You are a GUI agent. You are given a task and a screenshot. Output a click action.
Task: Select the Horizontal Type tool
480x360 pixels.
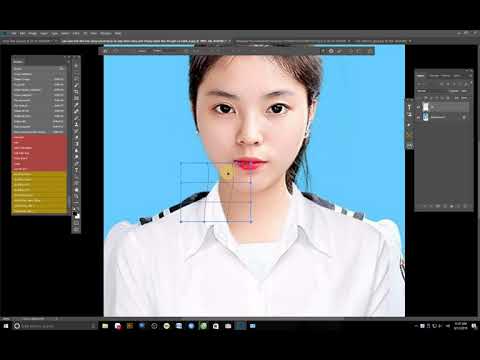[x=76, y=170]
